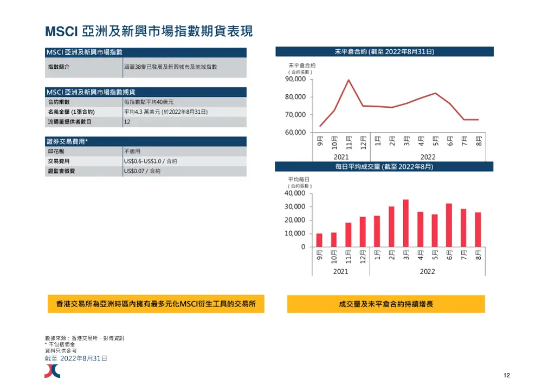The image size is (555, 392).
Task: Click the value '不適用'
Action: [x=132, y=151]
